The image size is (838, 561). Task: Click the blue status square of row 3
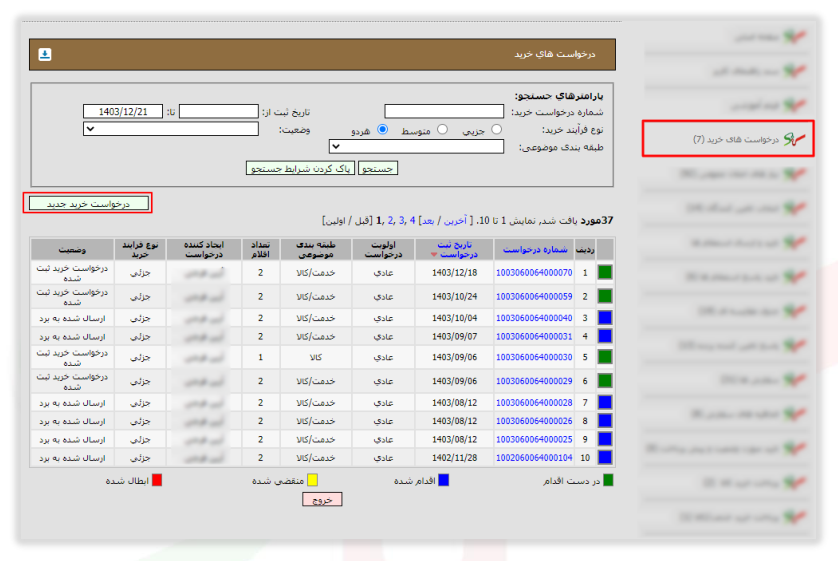[x=605, y=318]
